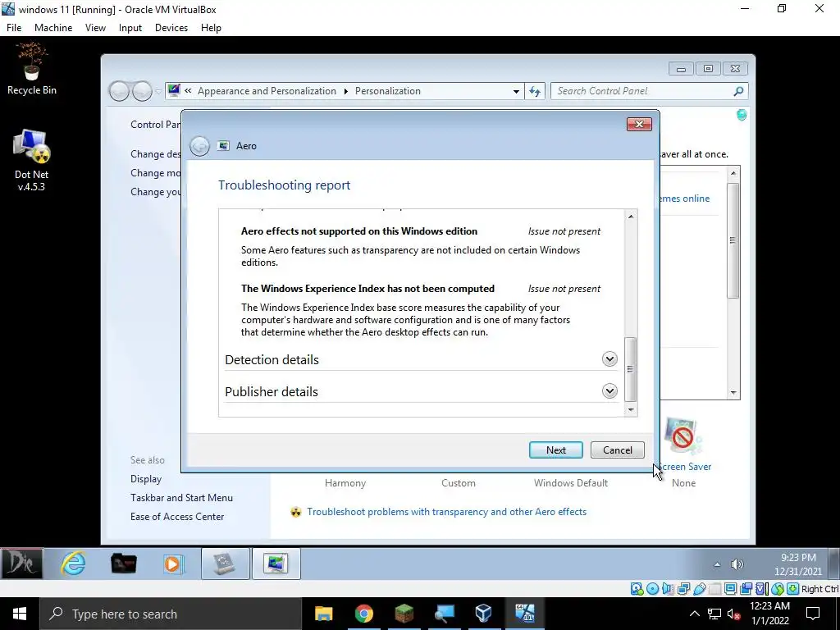Click report scrollbar up arrow
The width and height of the screenshot is (840, 630).
[631, 217]
